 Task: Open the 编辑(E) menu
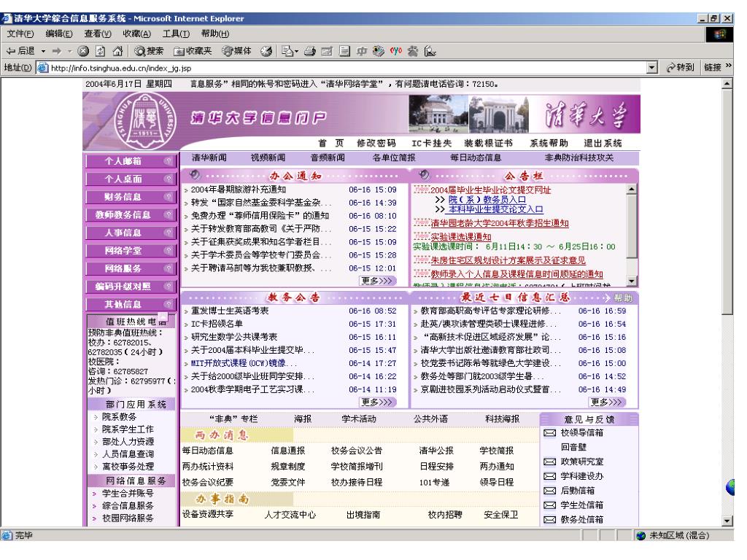59,34
